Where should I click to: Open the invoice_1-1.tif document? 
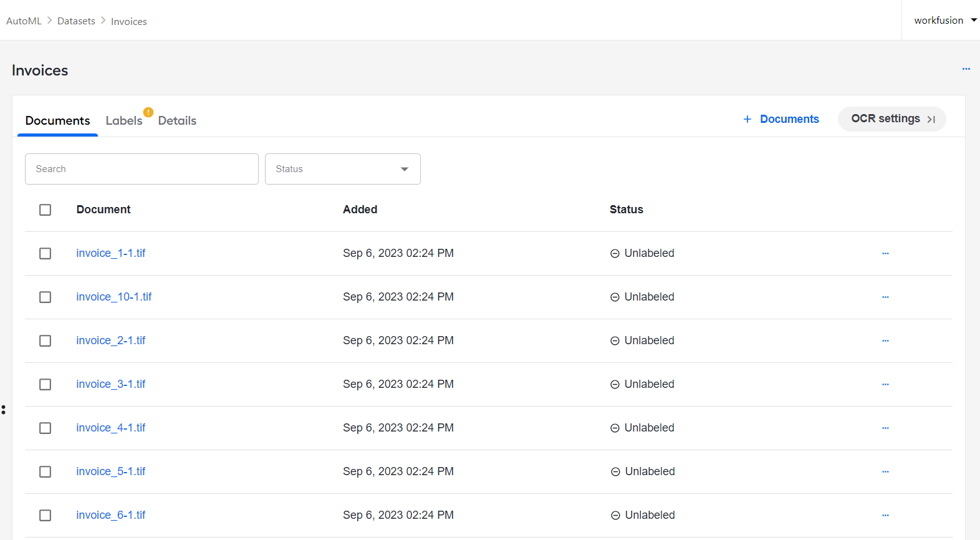(x=111, y=253)
